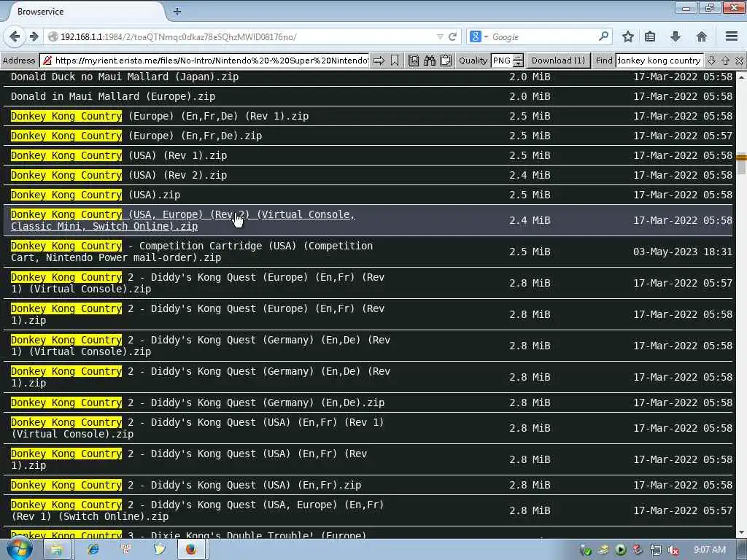Viewport: 747px width, 560px height.
Task: Open Donkey Kong Country (USA) (Rev 1).zip
Action: point(119,156)
